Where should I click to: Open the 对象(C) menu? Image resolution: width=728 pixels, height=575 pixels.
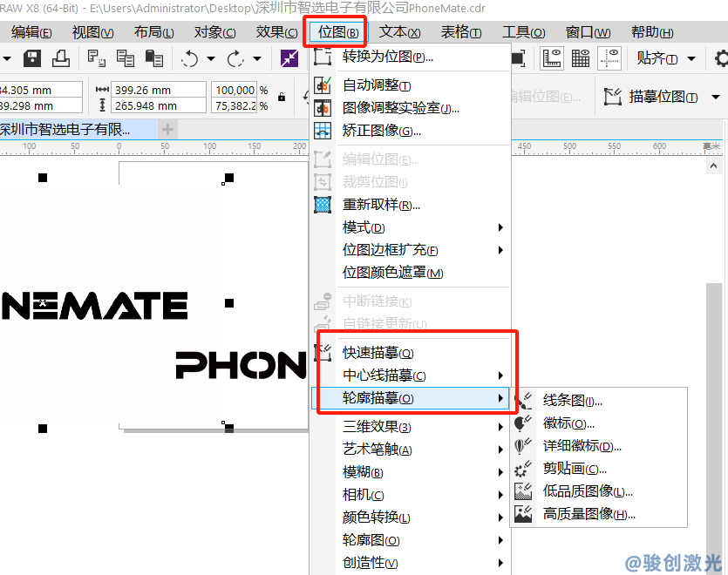click(x=215, y=32)
